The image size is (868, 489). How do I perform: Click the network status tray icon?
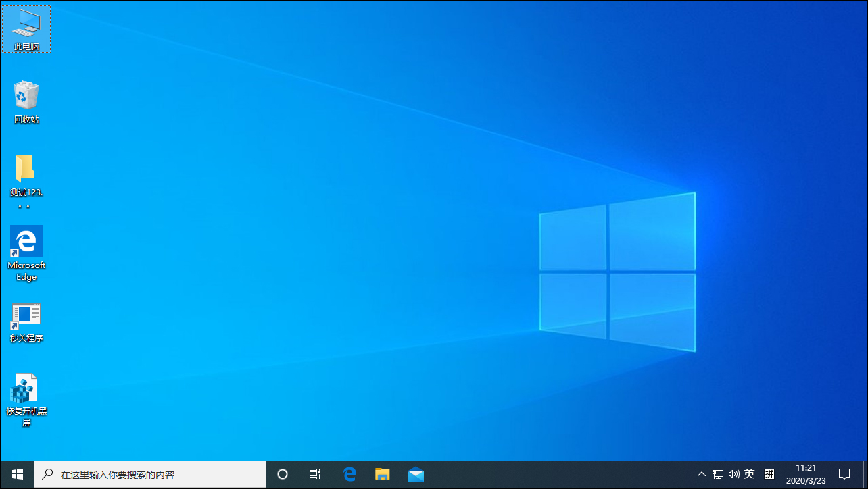tap(717, 473)
